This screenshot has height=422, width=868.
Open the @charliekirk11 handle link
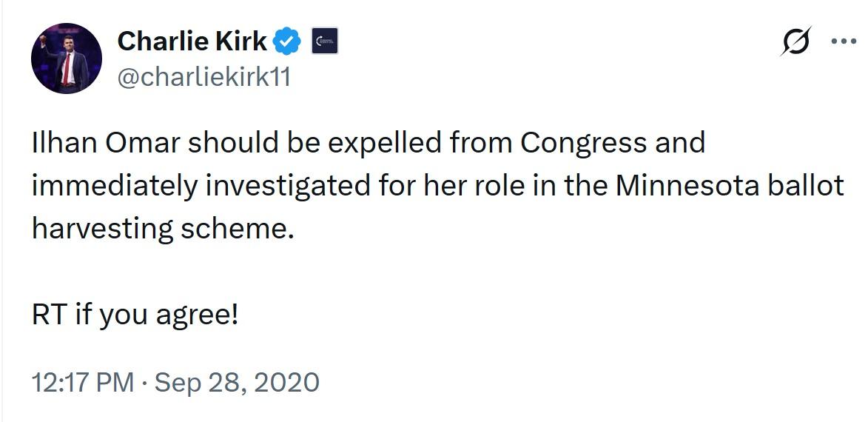pyautogui.click(x=203, y=76)
